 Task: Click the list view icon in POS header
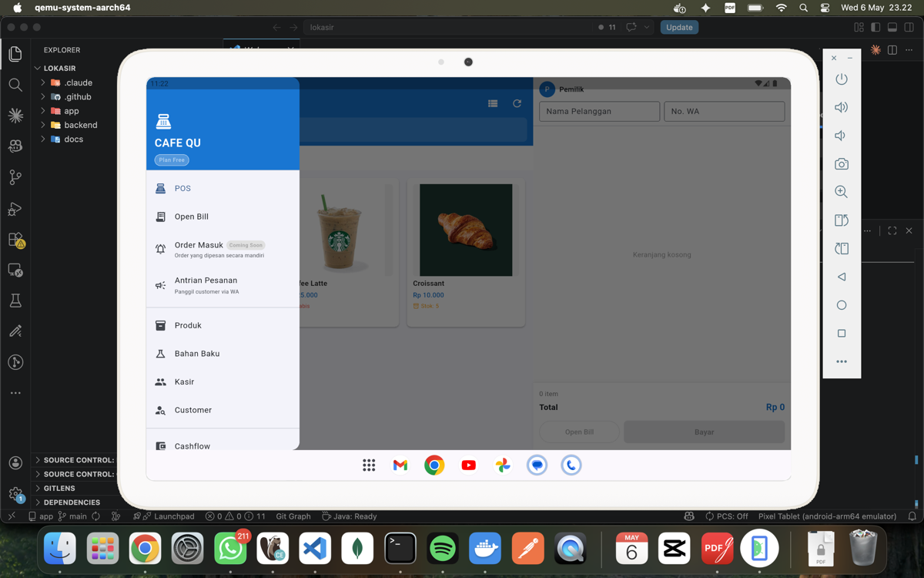(493, 103)
